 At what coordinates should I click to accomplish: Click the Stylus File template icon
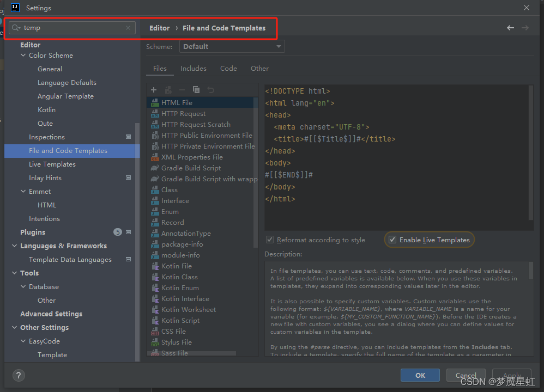pyautogui.click(x=155, y=342)
